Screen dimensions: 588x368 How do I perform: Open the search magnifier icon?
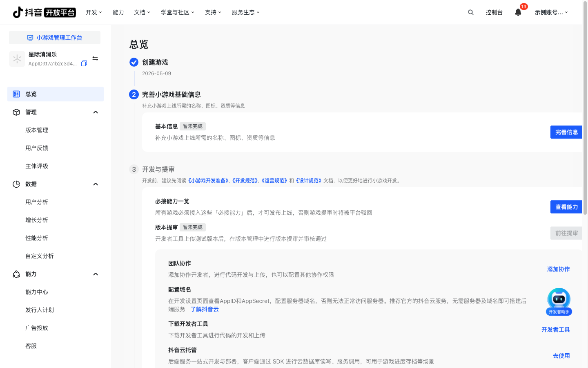[471, 12]
